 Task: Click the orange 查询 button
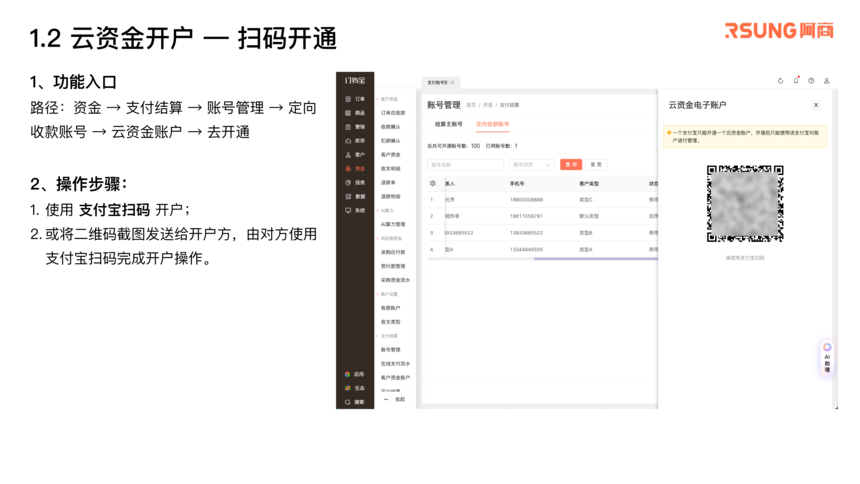[571, 164]
